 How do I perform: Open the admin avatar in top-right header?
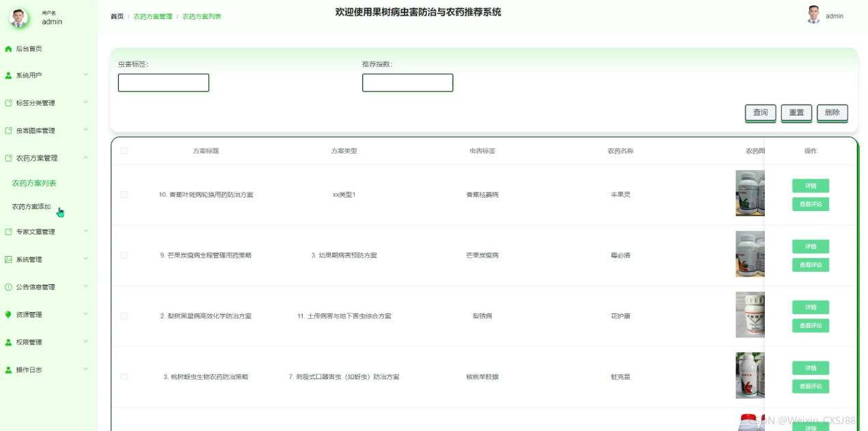[x=813, y=15]
